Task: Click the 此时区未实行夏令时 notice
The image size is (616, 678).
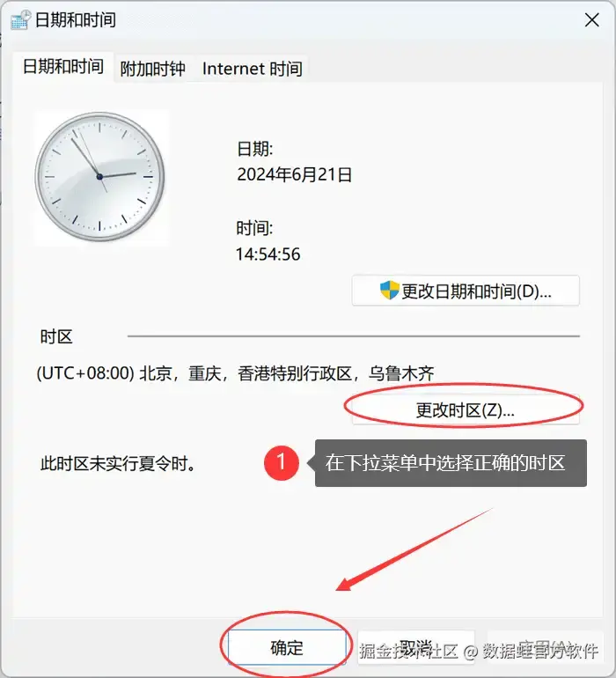Action: tap(118, 463)
